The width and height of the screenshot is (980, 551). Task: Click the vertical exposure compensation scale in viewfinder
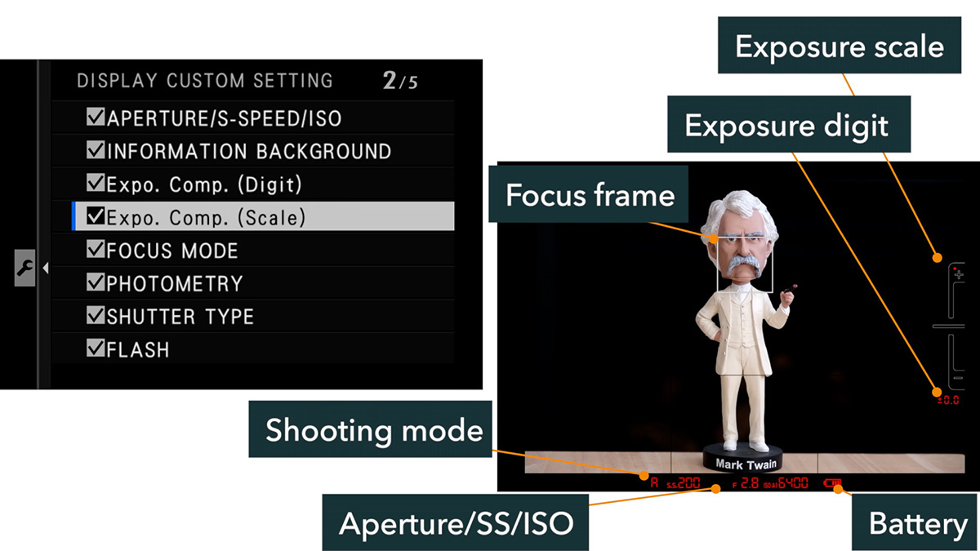953,325
